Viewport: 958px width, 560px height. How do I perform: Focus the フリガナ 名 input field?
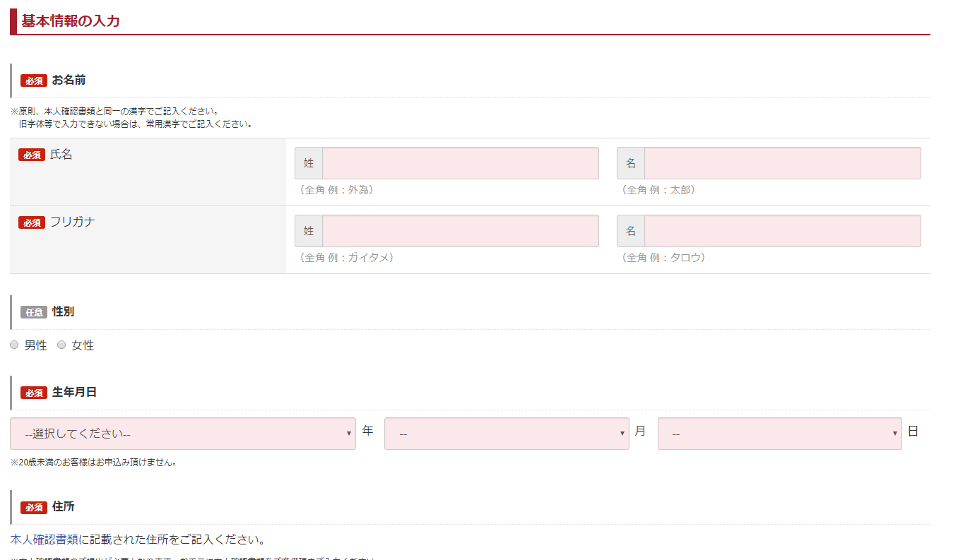(x=782, y=231)
